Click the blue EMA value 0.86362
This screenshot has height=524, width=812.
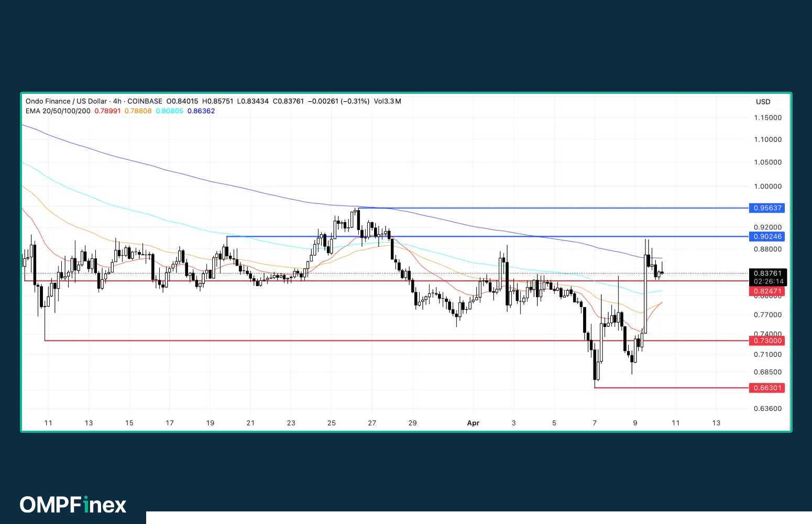click(x=201, y=111)
